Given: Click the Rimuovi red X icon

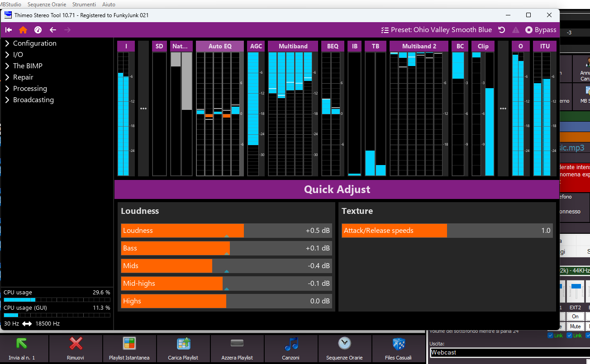Looking at the screenshot, I should (76, 345).
